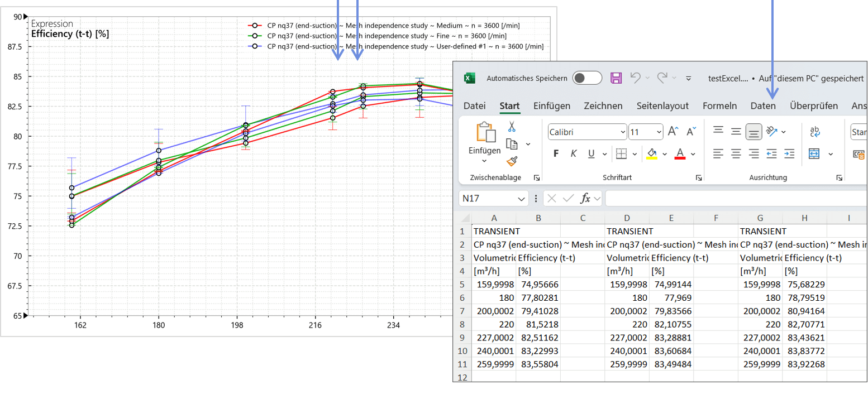Open the Seitenlayout tab

(662, 105)
